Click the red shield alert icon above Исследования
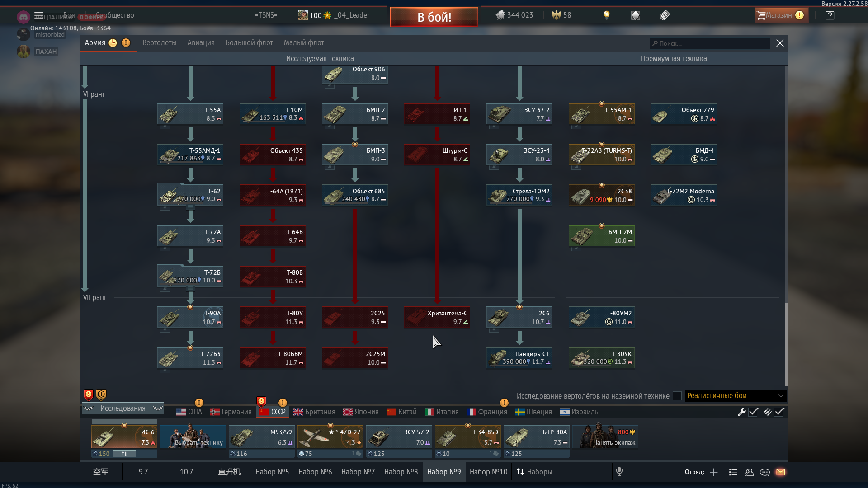This screenshot has height=488, width=868. [x=89, y=395]
